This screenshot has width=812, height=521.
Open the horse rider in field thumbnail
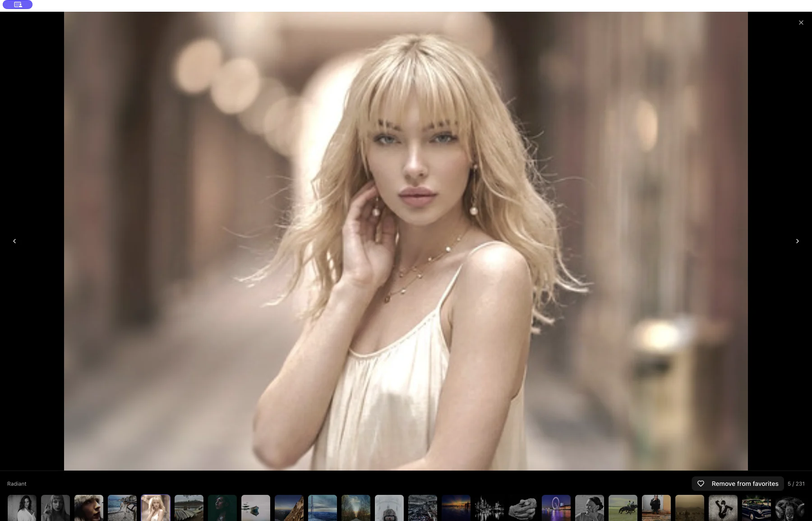coord(623,508)
